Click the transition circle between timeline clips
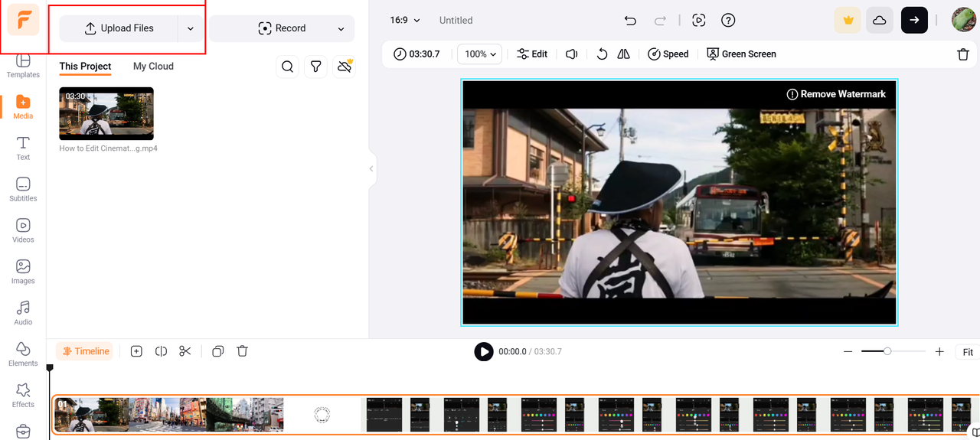This screenshot has width=980, height=440. click(322, 415)
